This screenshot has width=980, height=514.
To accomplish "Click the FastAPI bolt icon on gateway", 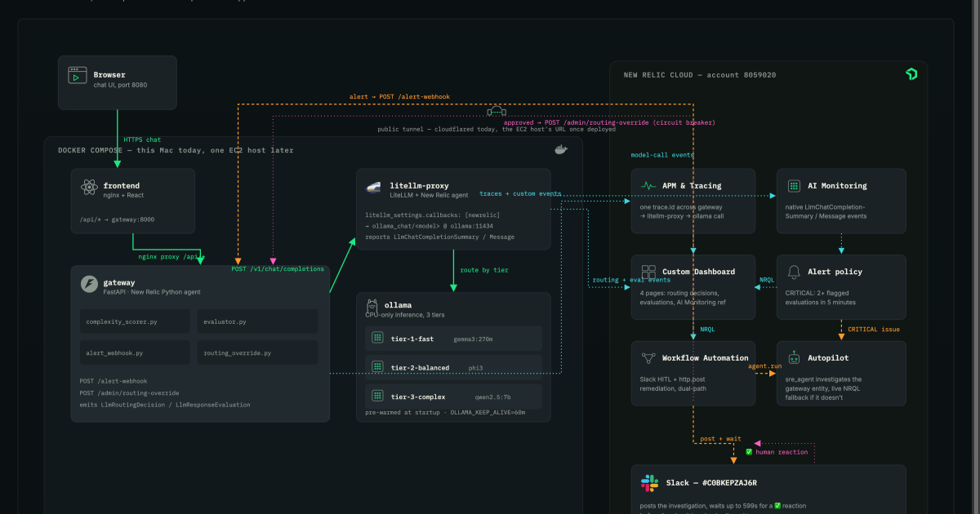I will point(89,284).
